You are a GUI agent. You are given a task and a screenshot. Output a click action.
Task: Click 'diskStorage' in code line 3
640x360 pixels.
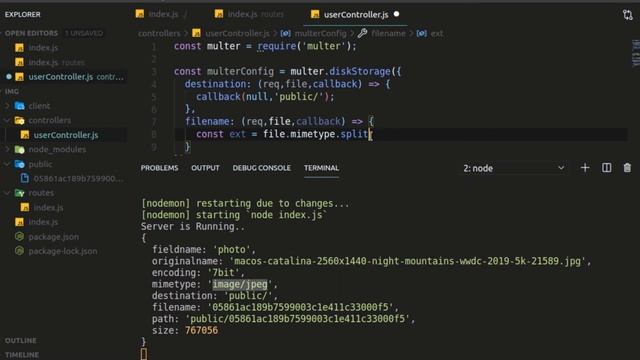(360, 71)
